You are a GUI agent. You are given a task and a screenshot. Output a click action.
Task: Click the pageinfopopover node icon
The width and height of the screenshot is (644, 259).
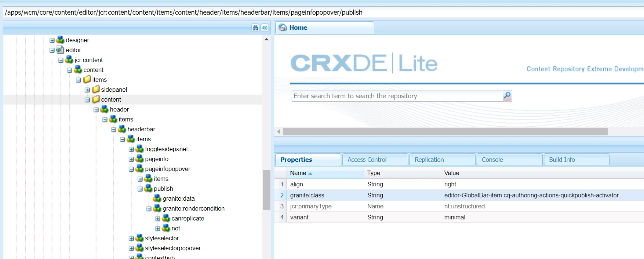point(140,168)
